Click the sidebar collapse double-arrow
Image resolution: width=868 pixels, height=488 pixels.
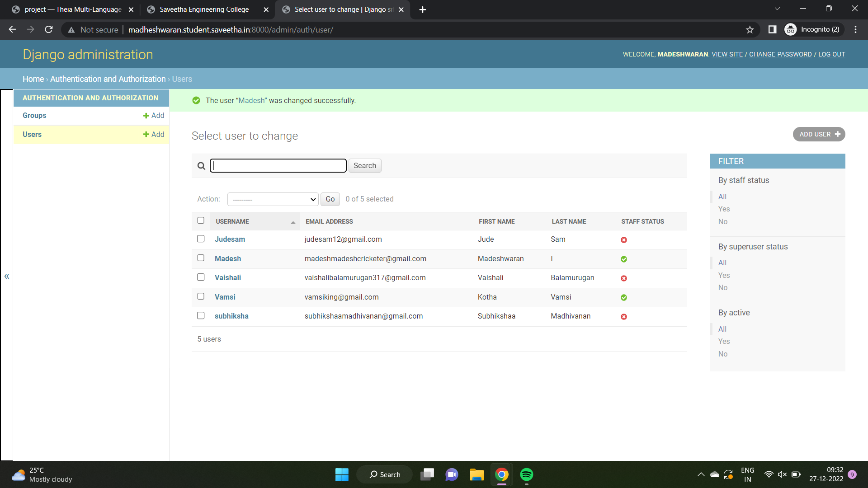(x=7, y=276)
